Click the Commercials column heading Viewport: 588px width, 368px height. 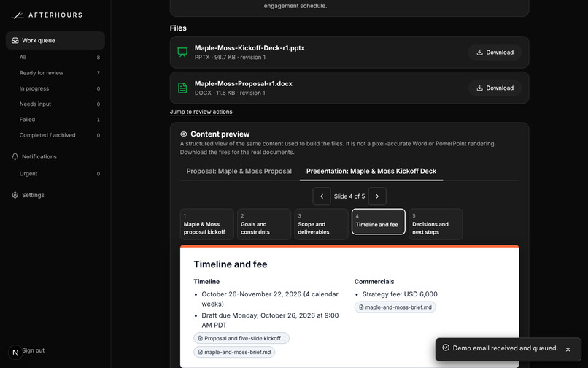tap(374, 282)
